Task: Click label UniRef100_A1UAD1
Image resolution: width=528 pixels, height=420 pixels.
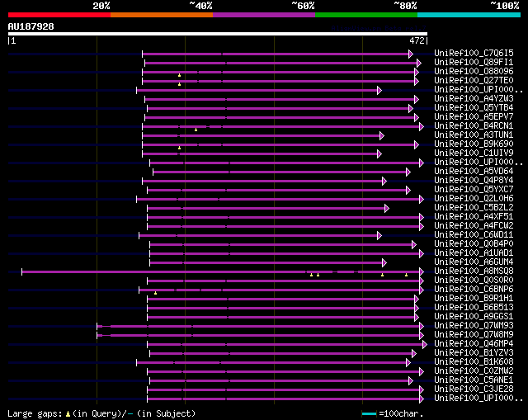Action: click(x=474, y=253)
